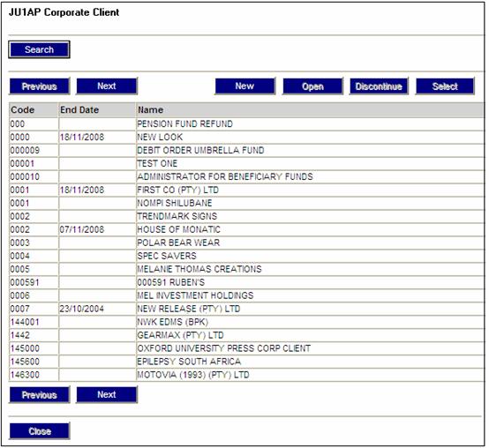Click the Discontinue button
The height and width of the screenshot is (448, 489).
point(379,86)
